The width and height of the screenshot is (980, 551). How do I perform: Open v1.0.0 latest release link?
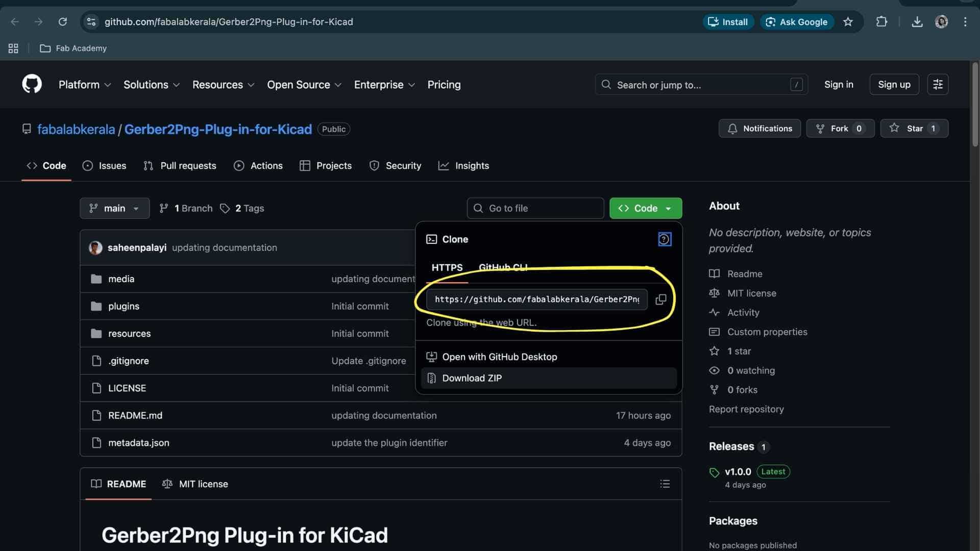pyautogui.click(x=738, y=471)
